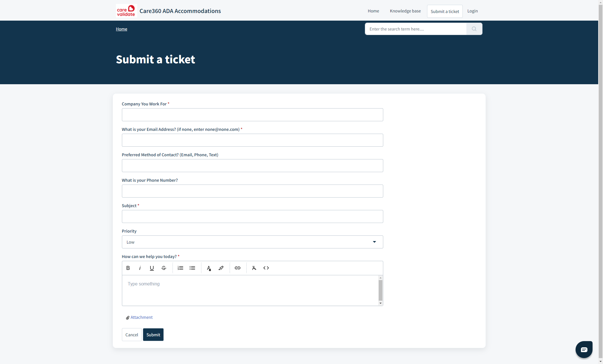The height and width of the screenshot is (364, 603).
Task: Focus the Subject input field
Action: tap(252, 216)
